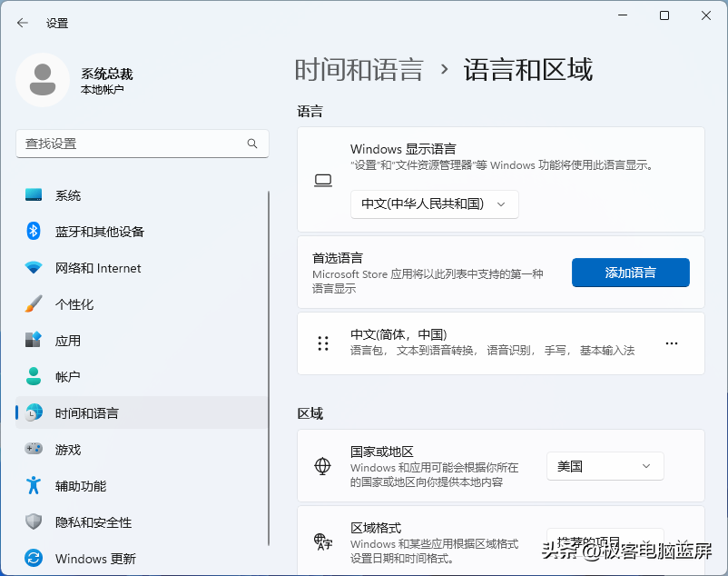Click the search magnifier icon

tap(252, 144)
